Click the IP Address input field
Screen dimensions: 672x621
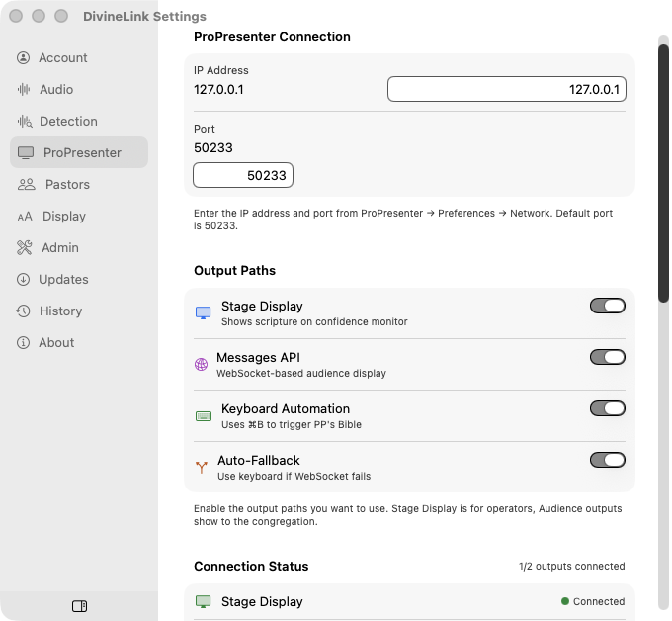[507, 89]
